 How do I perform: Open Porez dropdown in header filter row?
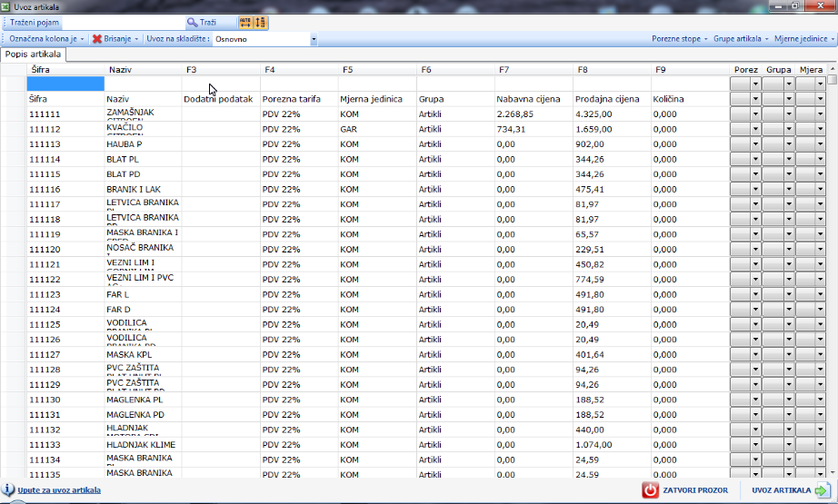755,84
